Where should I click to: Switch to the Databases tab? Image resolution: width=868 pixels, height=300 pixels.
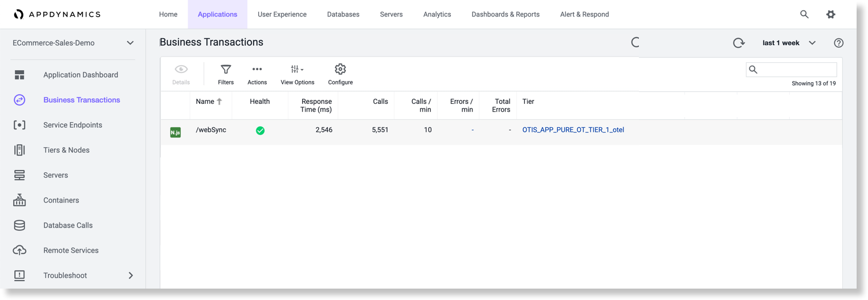click(343, 14)
